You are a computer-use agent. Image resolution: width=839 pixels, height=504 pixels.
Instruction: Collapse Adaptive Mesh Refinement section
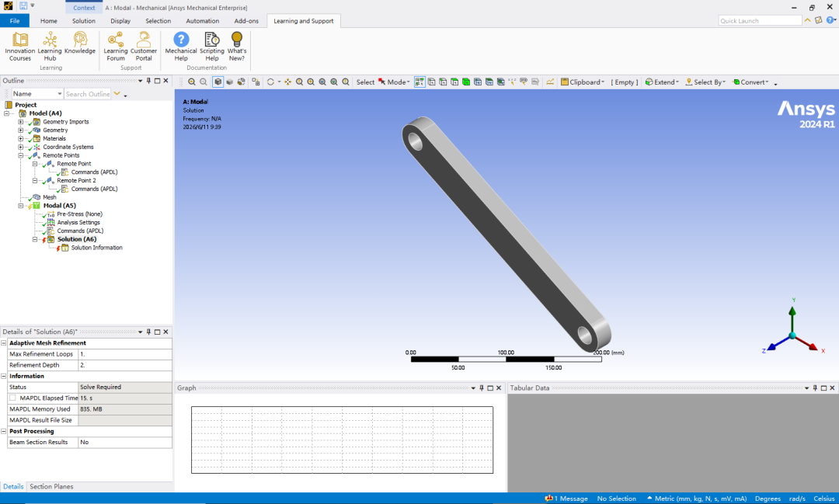(4, 343)
